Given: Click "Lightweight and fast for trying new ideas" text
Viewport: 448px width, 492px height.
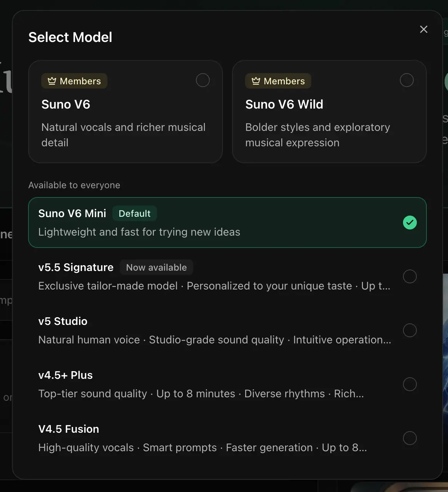Looking at the screenshot, I should coord(139,232).
